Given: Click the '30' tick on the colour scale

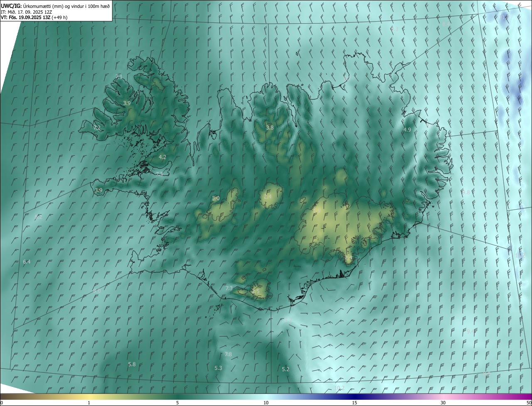Looking at the screenshot, I should [443, 403].
